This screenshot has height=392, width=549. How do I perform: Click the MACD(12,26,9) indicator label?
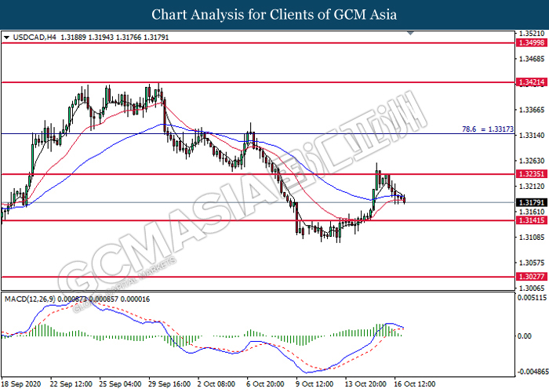30,299
